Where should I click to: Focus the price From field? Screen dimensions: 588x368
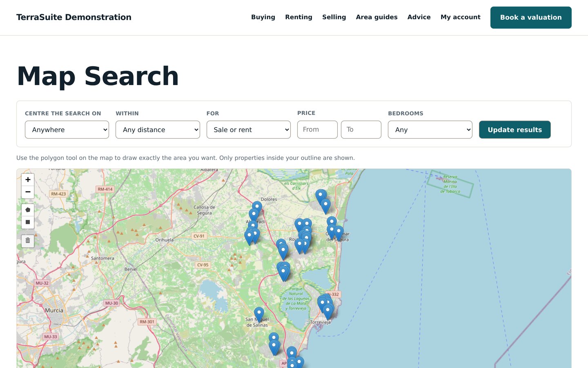(x=317, y=130)
